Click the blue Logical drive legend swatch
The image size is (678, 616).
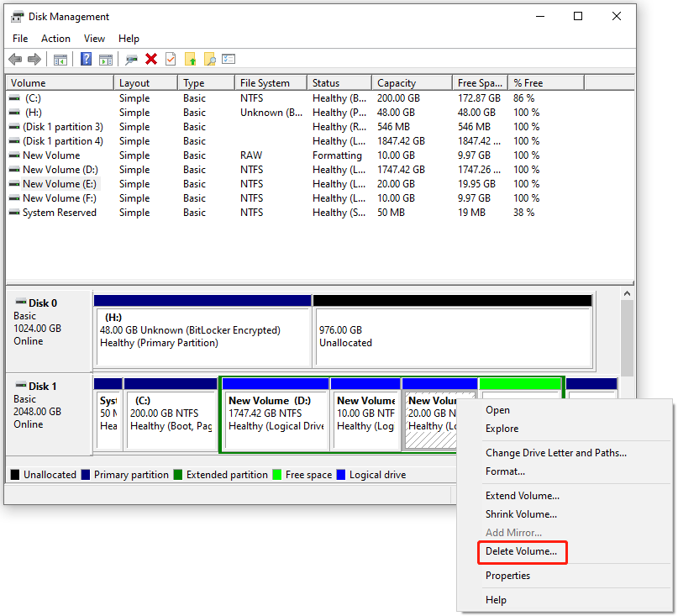tap(341, 475)
